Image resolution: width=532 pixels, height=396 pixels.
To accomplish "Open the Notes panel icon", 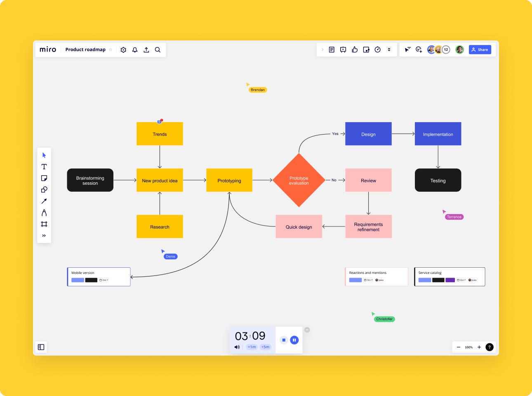I will point(332,49).
